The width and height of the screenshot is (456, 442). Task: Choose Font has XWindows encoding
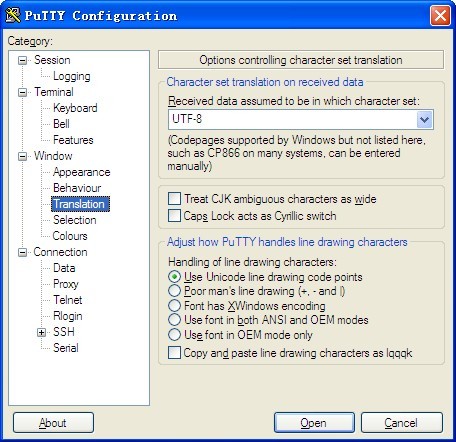pyautogui.click(x=174, y=305)
